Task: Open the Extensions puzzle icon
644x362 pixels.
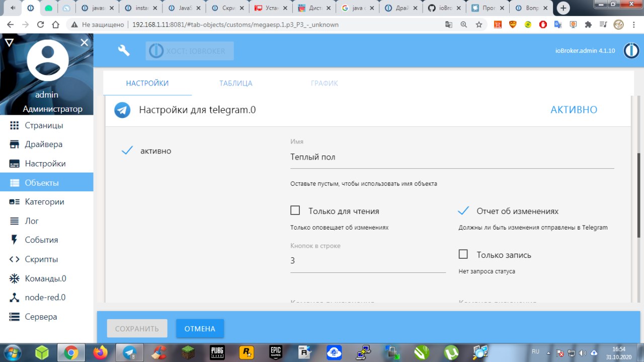Action: coord(588,24)
